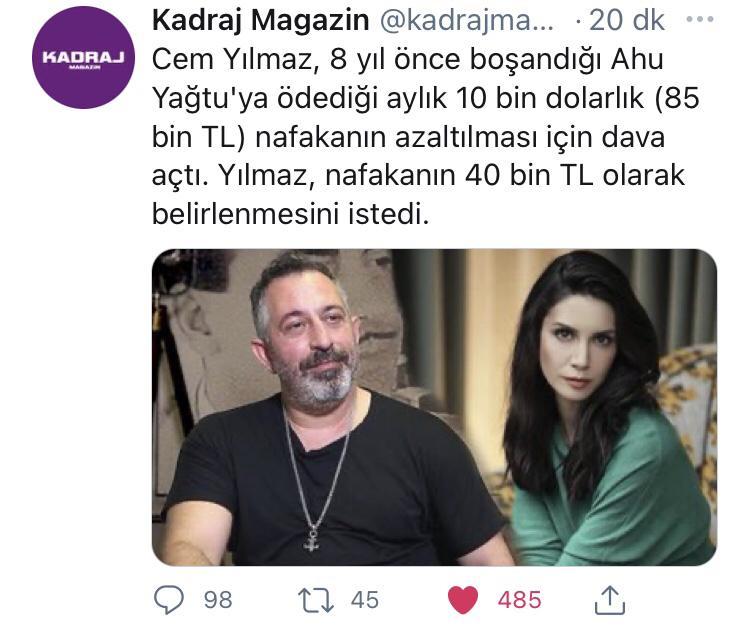
Task: Open the three-dot more options menu
Action: click(700, 20)
